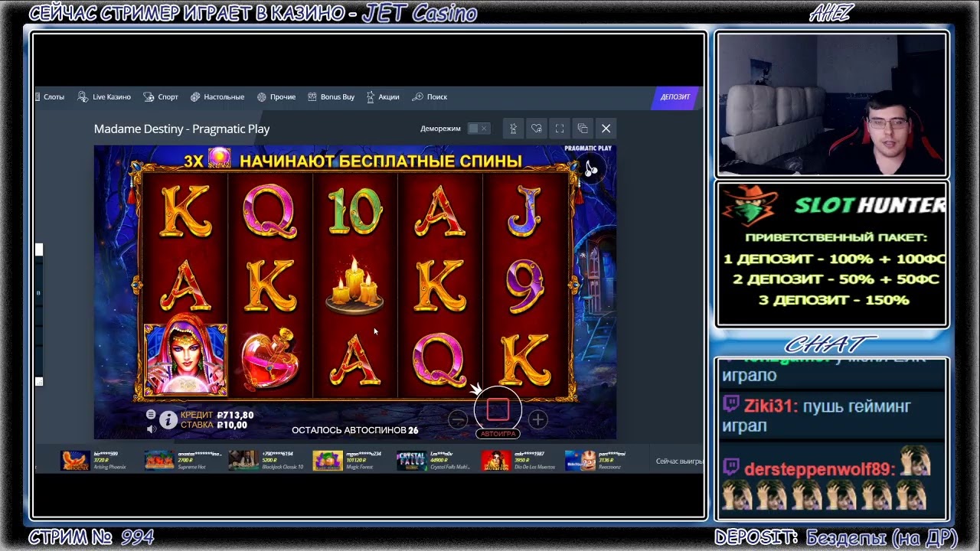Add game to favorites with heart icon
Image resolution: width=980 pixels, height=551 pixels.
pyautogui.click(x=537, y=129)
